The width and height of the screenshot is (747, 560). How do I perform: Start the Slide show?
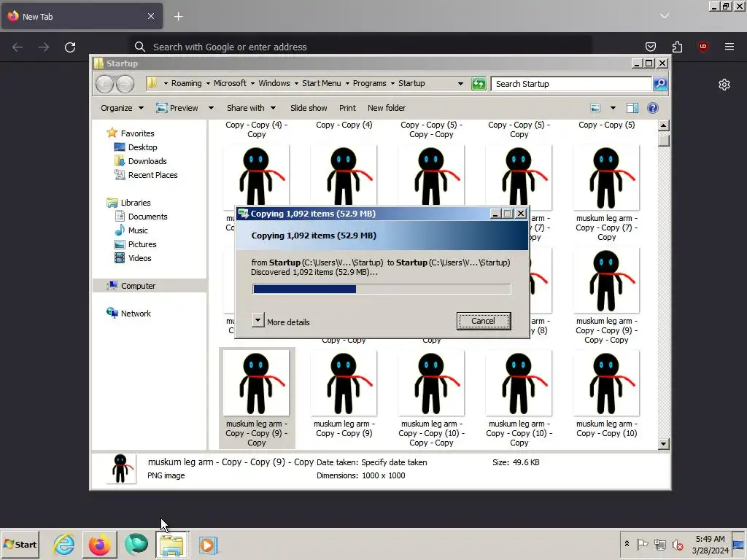tap(309, 108)
